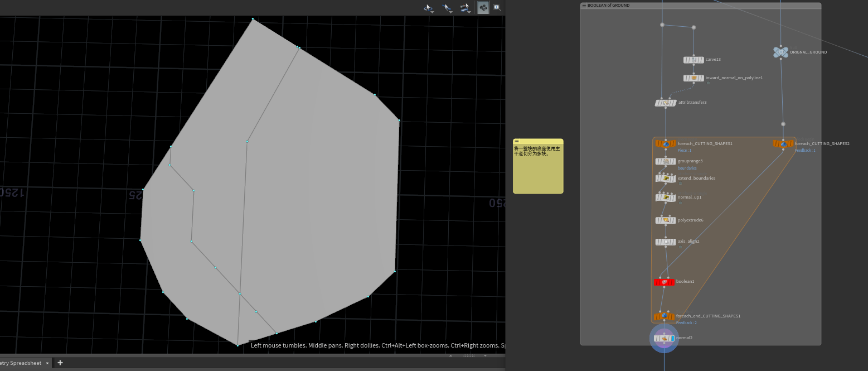Screen dimensions: 868x371
Task: Click the polyextrude6 node
Action: point(666,220)
